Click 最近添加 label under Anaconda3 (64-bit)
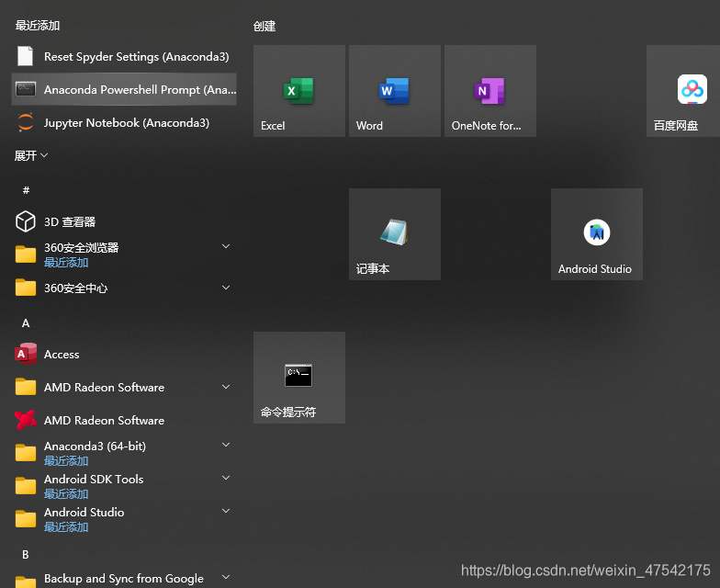 point(66,461)
